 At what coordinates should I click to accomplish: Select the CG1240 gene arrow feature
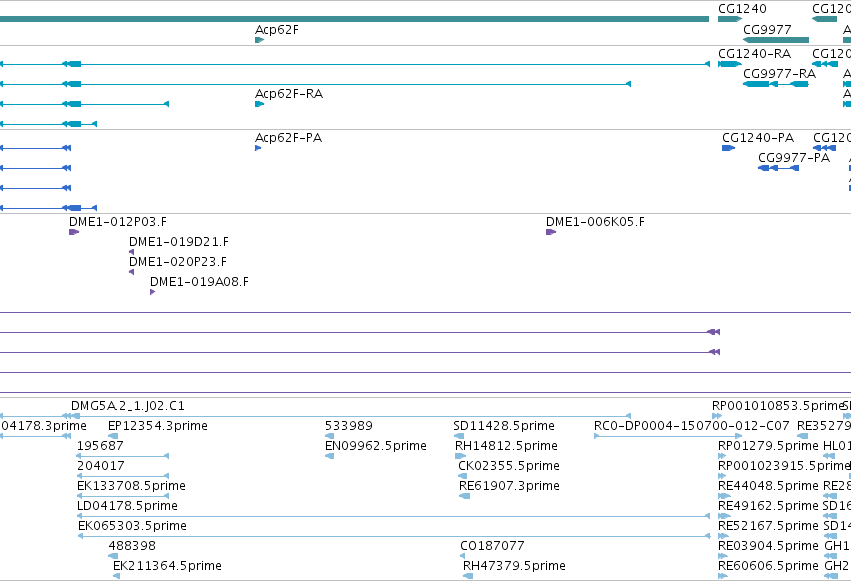click(x=729, y=19)
